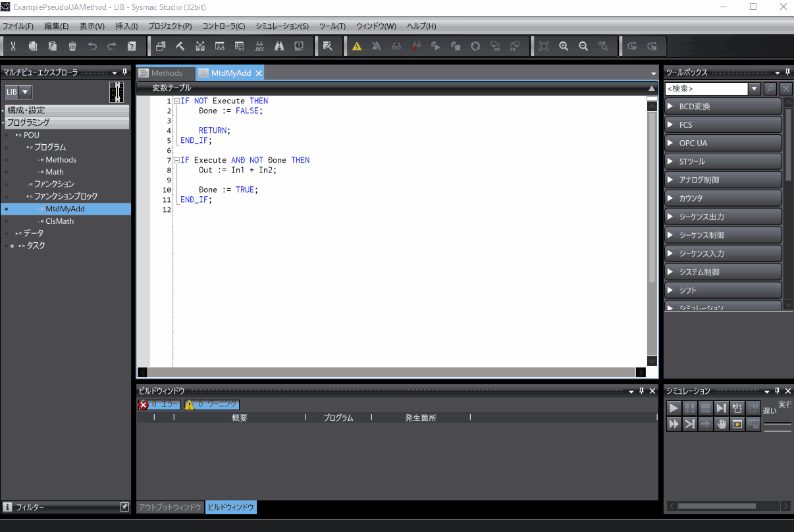Click the build hammer icon in toolbar
794x532 pixels.
click(180, 46)
